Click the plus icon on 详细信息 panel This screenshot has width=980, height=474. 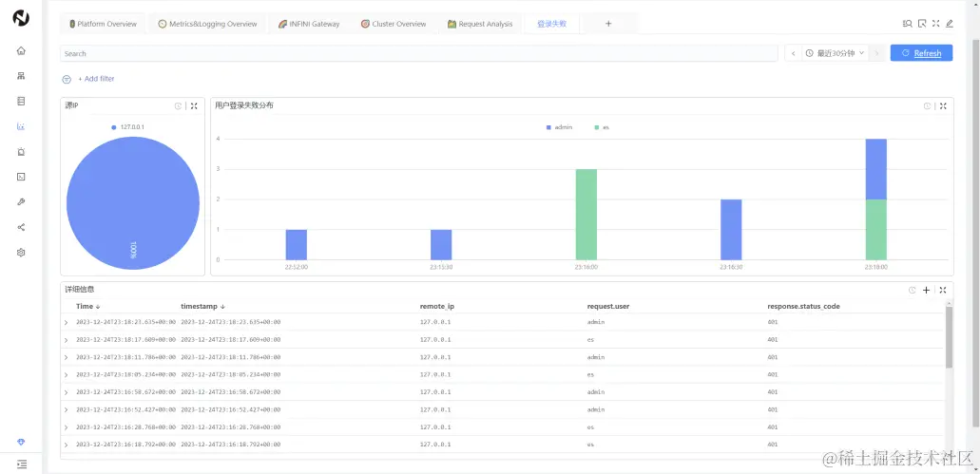point(926,290)
